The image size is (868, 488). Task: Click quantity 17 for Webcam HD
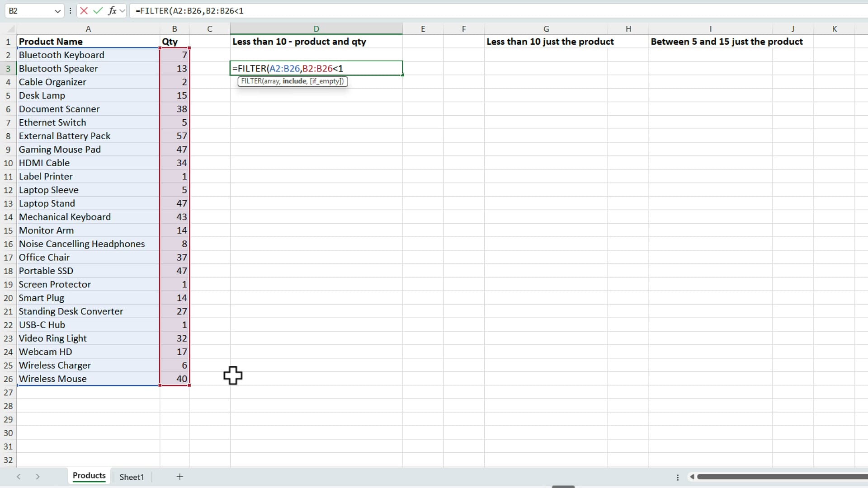coord(175,352)
